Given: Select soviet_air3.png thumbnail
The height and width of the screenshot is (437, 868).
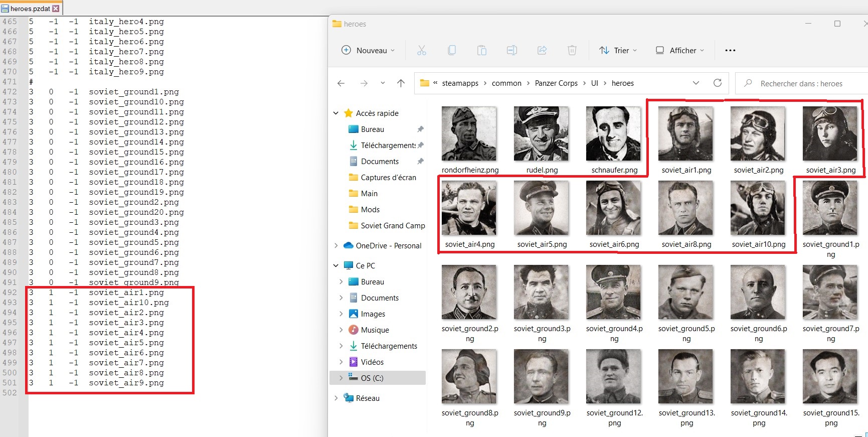Looking at the screenshot, I should pyautogui.click(x=830, y=133).
